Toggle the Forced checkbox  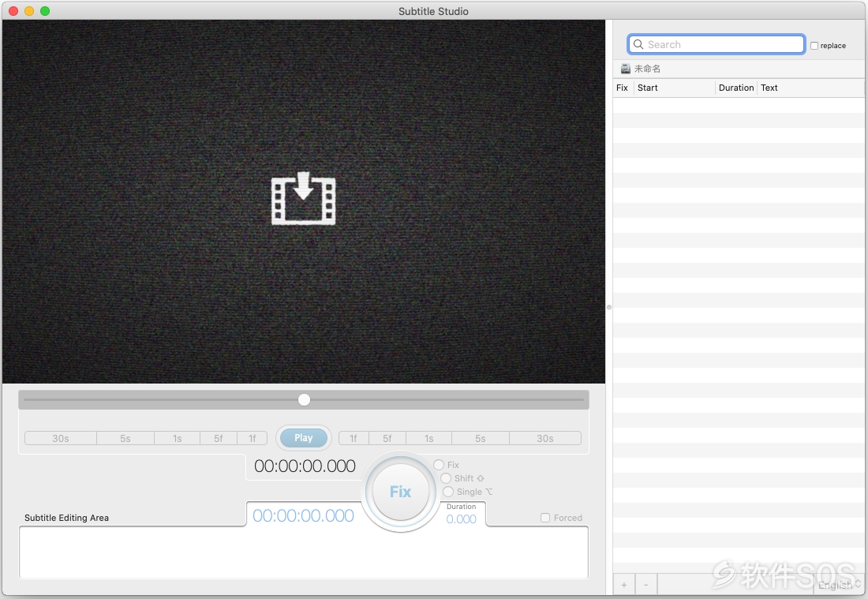[x=545, y=518]
